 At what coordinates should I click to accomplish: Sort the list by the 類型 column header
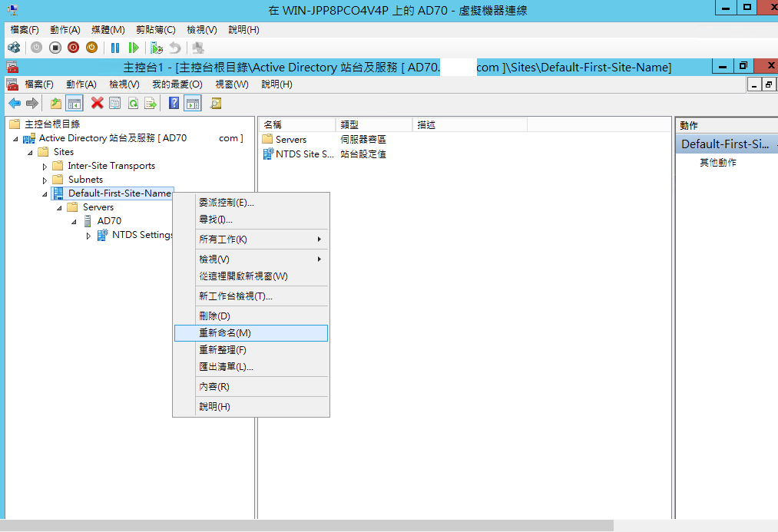coord(373,125)
